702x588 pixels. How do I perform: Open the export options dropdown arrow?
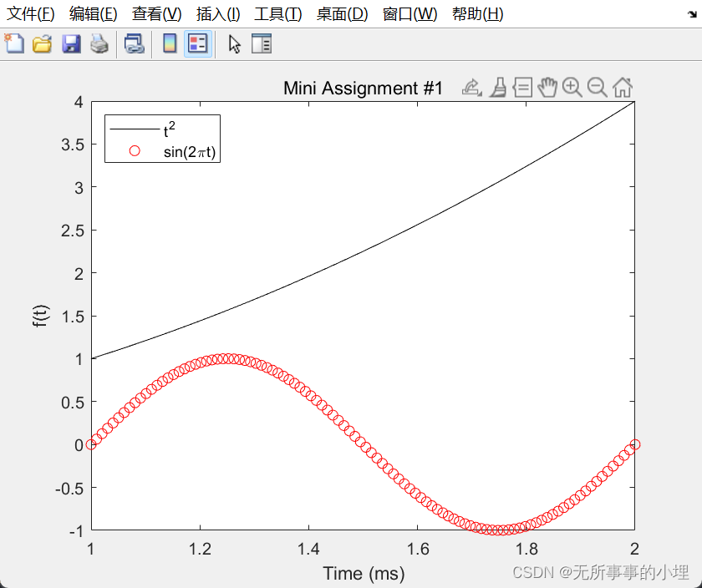click(480, 92)
